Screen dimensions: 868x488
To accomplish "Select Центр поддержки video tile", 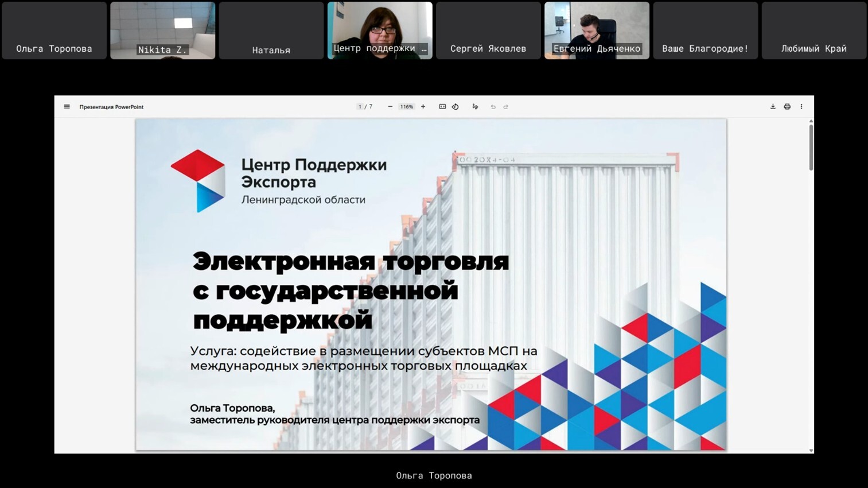I will click(x=380, y=30).
